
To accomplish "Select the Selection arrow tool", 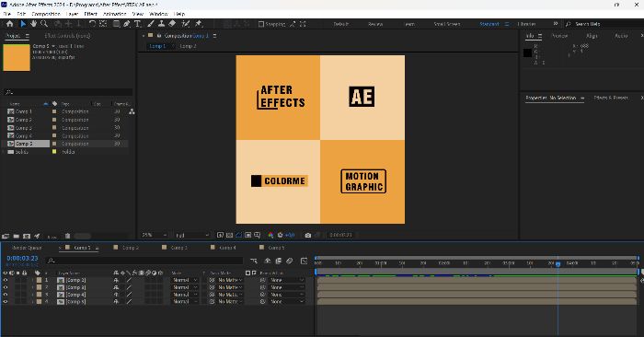I will (23, 24).
